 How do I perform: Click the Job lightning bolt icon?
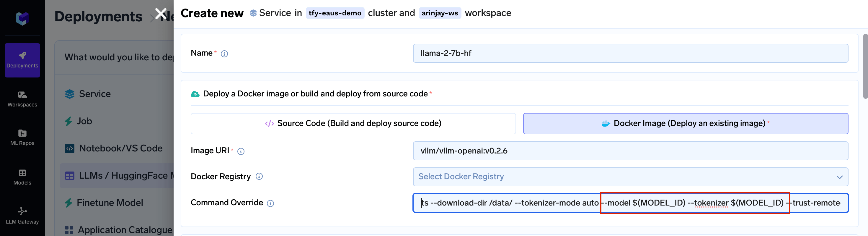click(68, 121)
